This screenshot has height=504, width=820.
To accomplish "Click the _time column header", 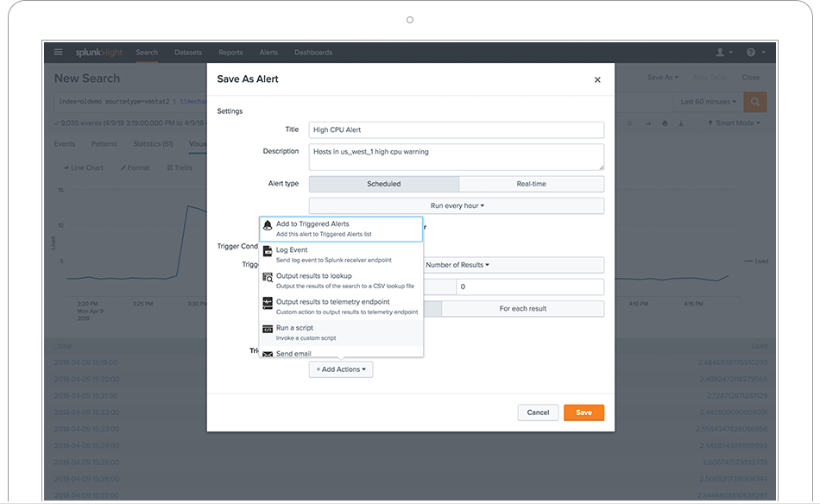I will [63, 346].
